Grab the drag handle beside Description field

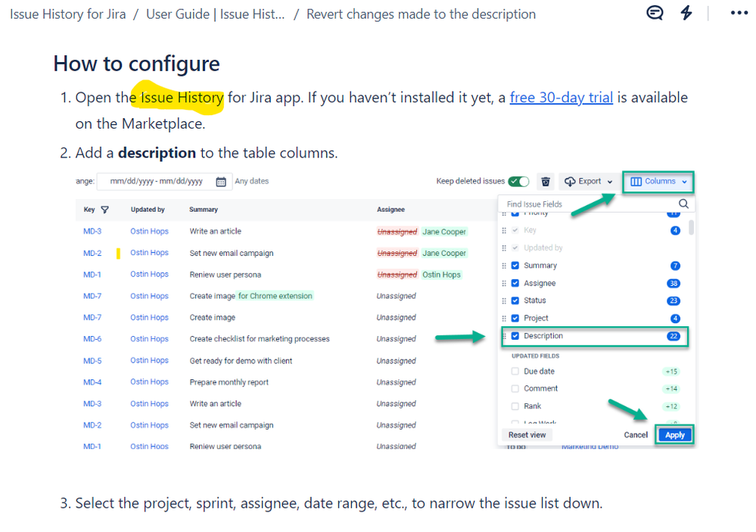point(504,336)
